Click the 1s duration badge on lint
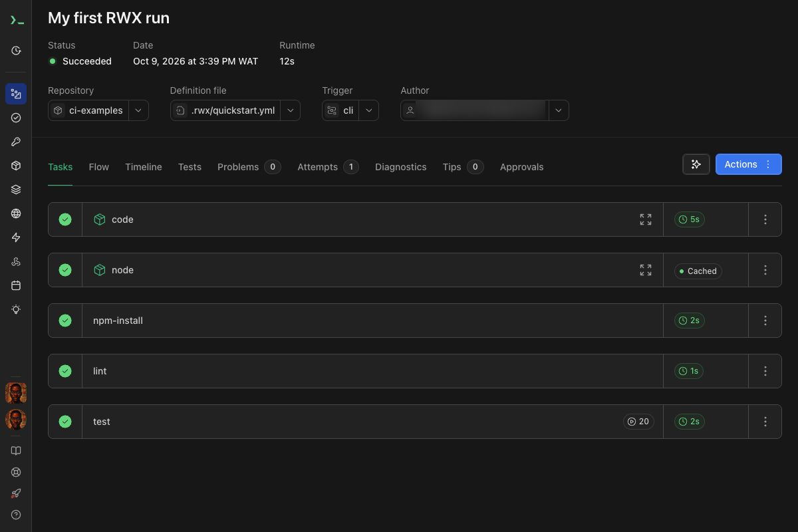 pyautogui.click(x=690, y=371)
